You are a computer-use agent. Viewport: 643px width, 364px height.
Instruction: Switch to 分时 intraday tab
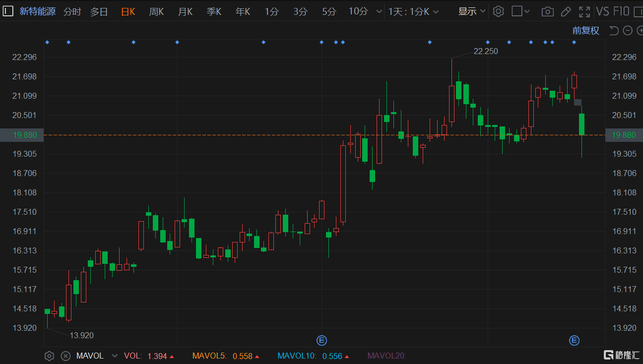tap(72, 11)
